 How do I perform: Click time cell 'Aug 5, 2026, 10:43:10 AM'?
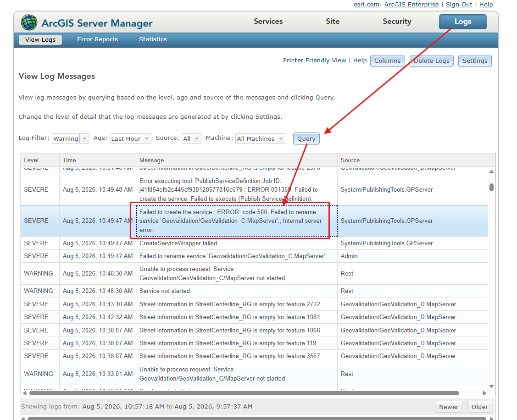coord(98,304)
